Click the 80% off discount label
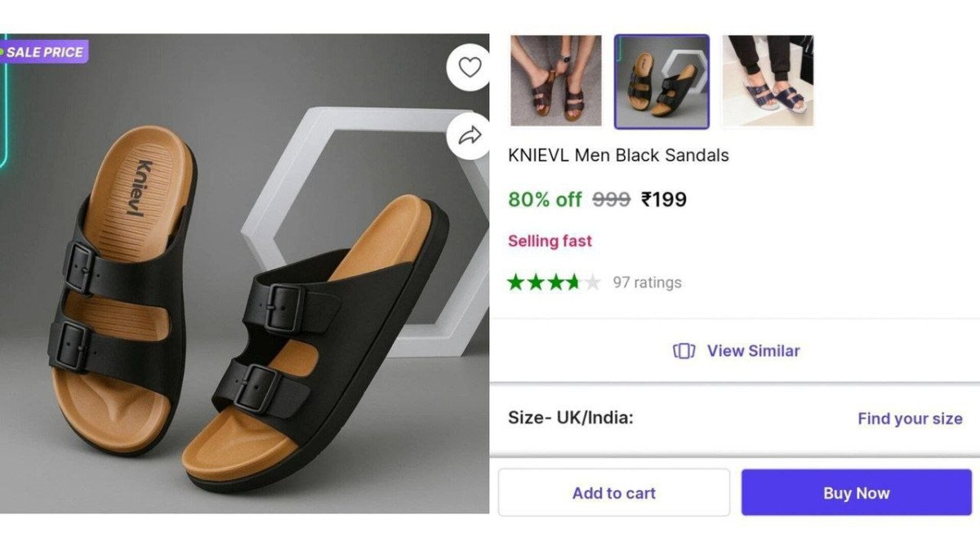The height and width of the screenshot is (551, 980). pyautogui.click(x=545, y=199)
